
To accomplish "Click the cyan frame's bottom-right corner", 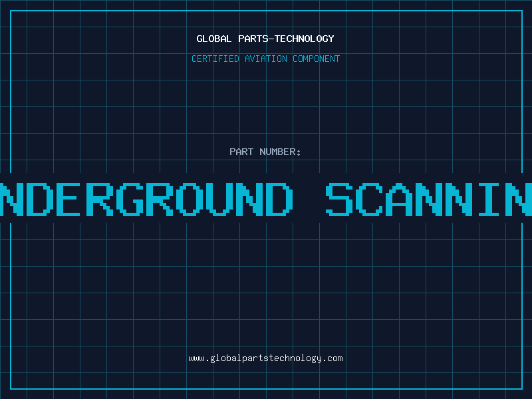I will pyautogui.click(x=521, y=388).
